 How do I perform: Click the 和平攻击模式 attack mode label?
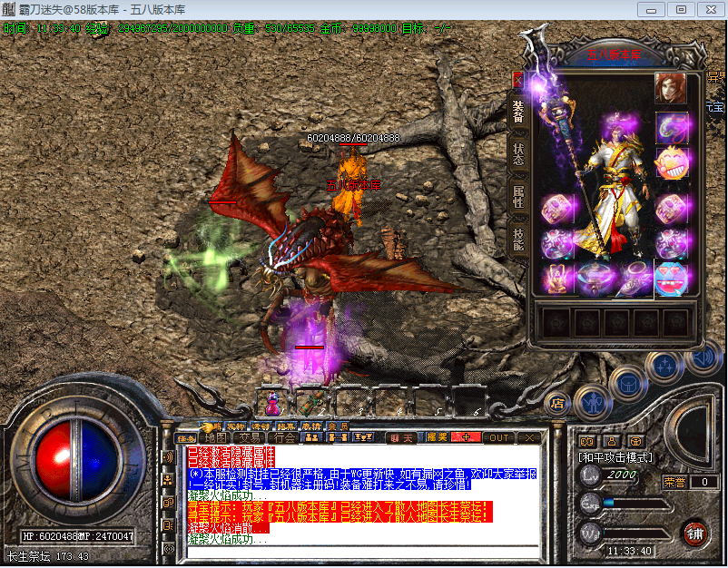pos(615,457)
